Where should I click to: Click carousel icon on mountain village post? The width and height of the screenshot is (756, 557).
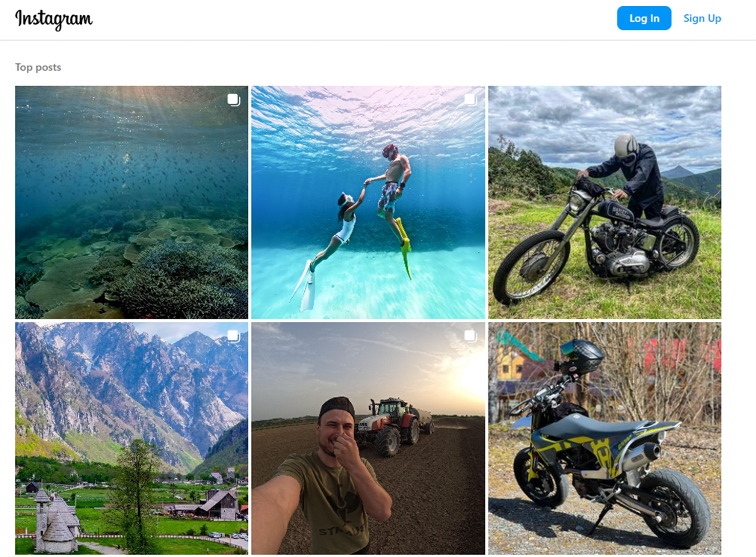(234, 336)
